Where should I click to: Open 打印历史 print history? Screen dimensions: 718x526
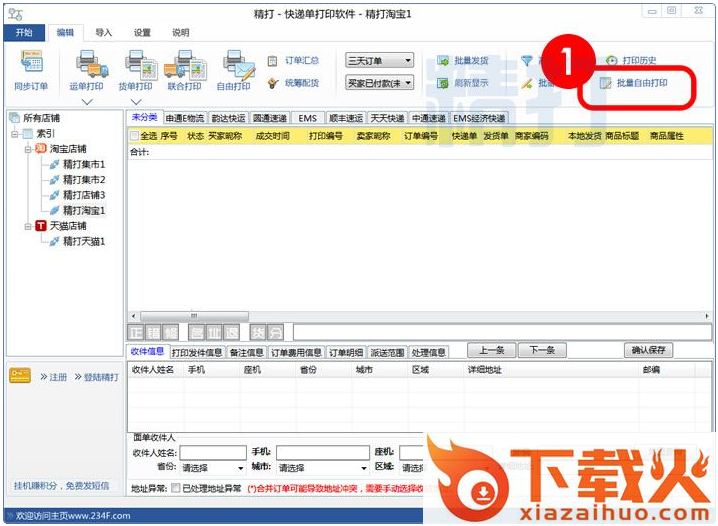tap(631, 60)
